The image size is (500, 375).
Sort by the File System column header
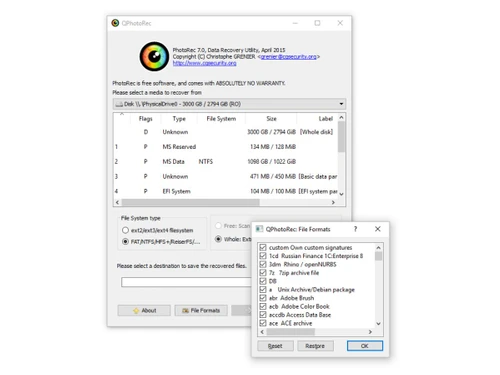click(x=221, y=119)
